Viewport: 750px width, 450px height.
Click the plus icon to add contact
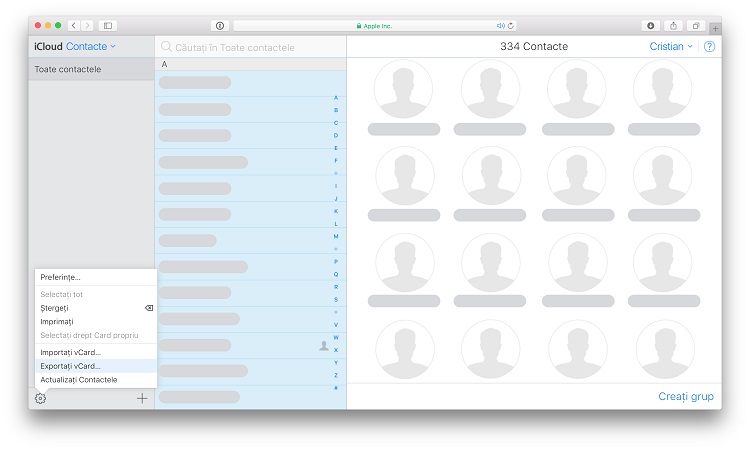142,398
